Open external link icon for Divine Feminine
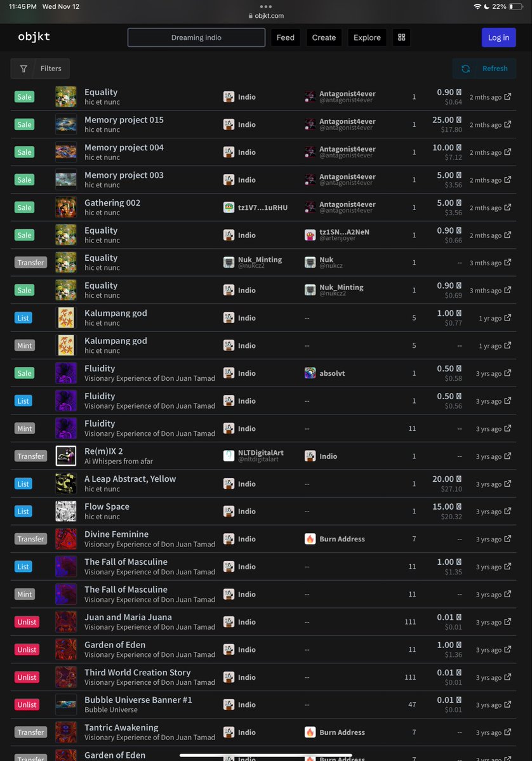Screen dimensions: 532x761 (507, 539)
